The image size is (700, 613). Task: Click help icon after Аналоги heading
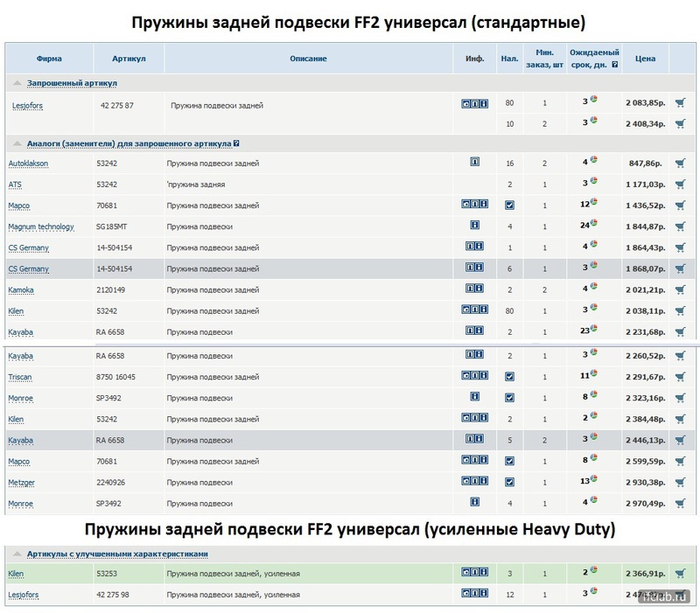point(236,143)
